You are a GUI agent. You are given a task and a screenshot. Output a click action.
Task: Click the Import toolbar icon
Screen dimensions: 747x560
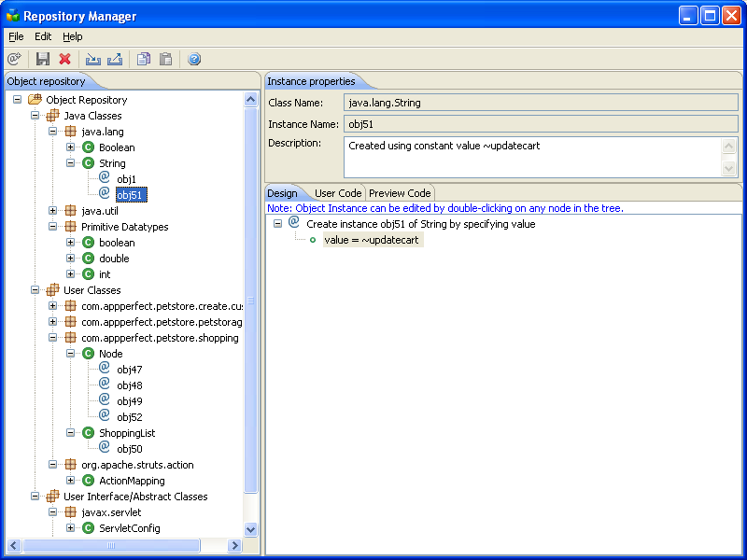pyautogui.click(x=92, y=59)
